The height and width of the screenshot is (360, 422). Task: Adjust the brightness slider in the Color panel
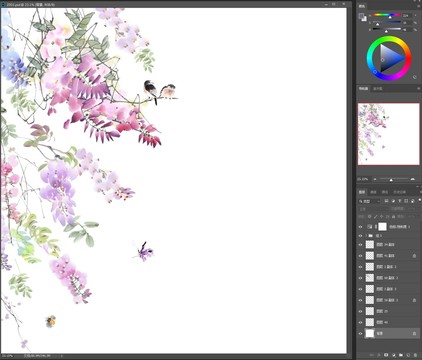click(386, 30)
